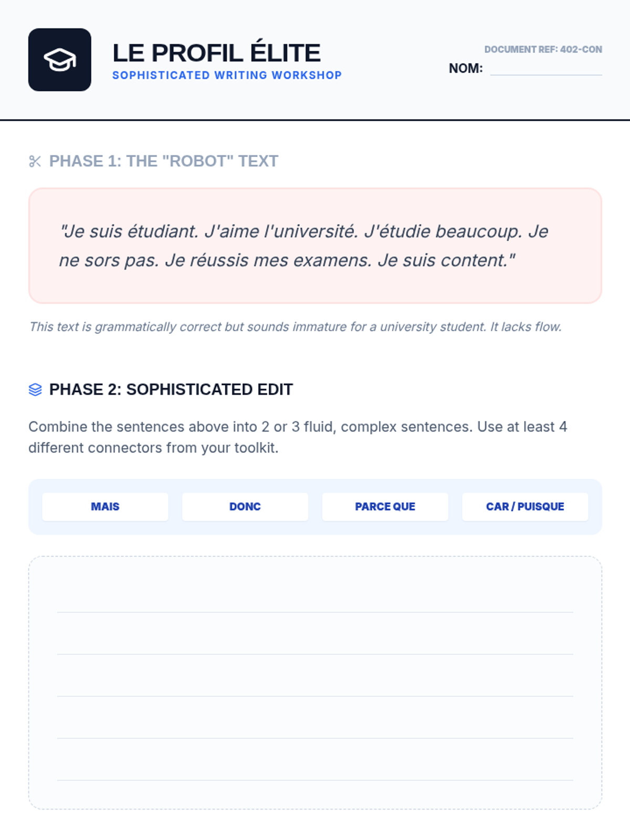This screenshot has width=630, height=840.
Task: Choose the PARCE QUE connector
Action: tap(385, 507)
